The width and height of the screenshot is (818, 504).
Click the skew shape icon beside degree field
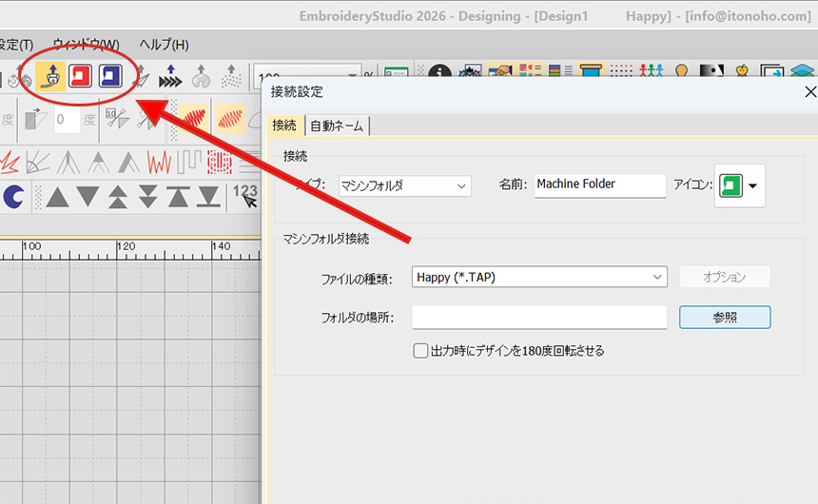point(36,120)
